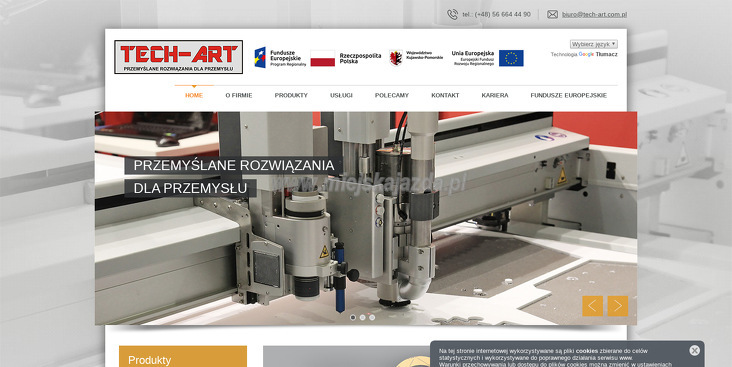Select the third slider dot

coord(372,318)
